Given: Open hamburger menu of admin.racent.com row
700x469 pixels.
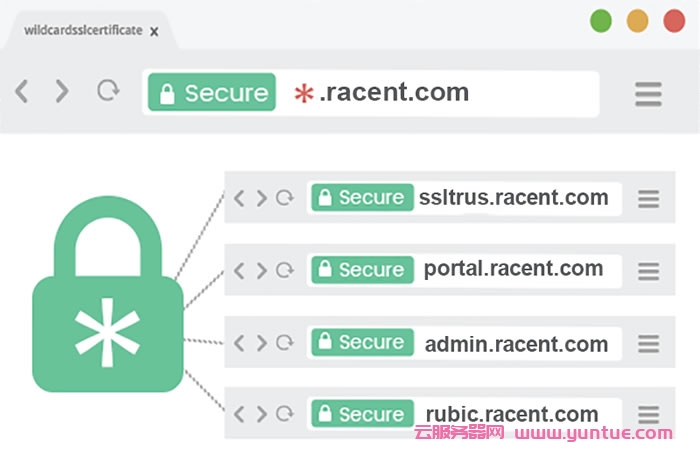Looking at the screenshot, I should (649, 344).
